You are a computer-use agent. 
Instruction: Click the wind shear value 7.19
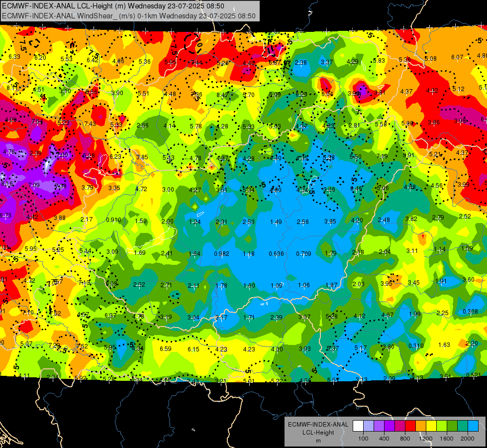382,156
